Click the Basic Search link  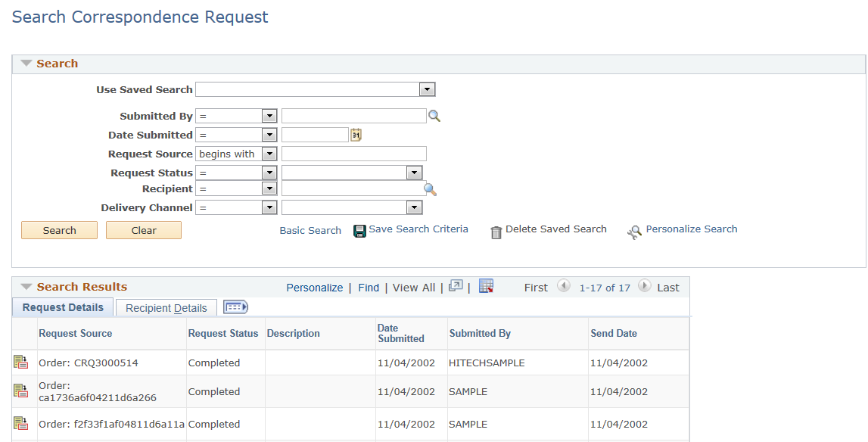point(310,230)
